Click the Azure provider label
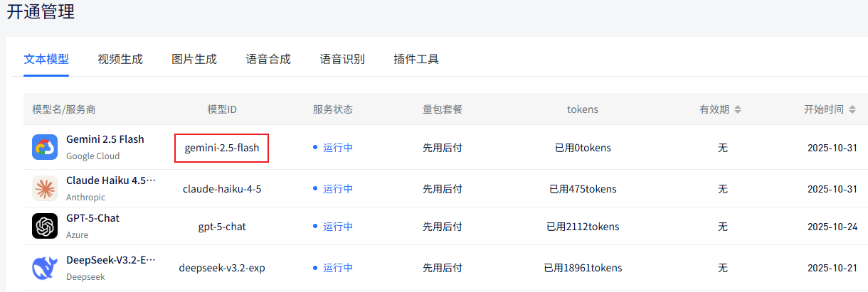Image resolution: width=868 pixels, height=292 pixels. [78, 235]
